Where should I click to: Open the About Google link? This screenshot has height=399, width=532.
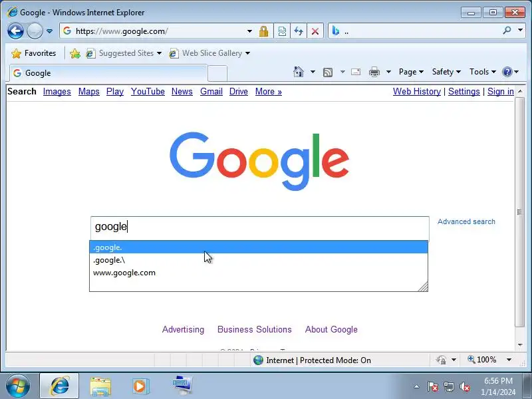pos(331,329)
